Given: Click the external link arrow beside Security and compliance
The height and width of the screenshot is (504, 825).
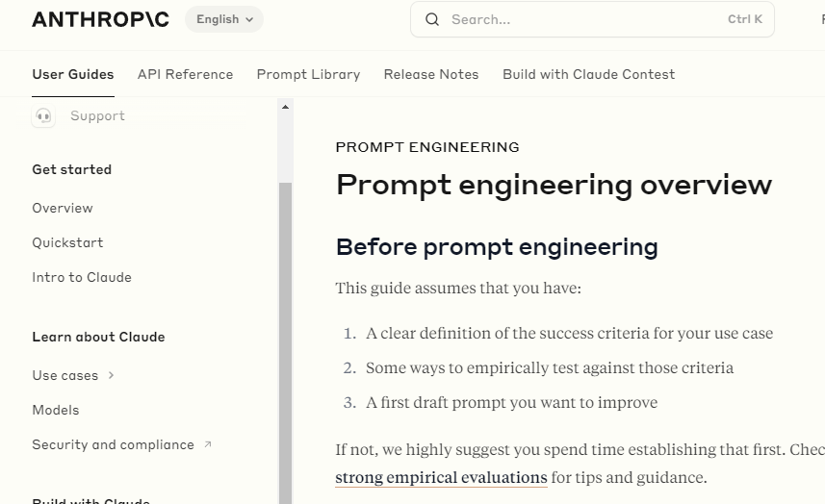Looking at the screenshot, I should click(x=207, y=444).
